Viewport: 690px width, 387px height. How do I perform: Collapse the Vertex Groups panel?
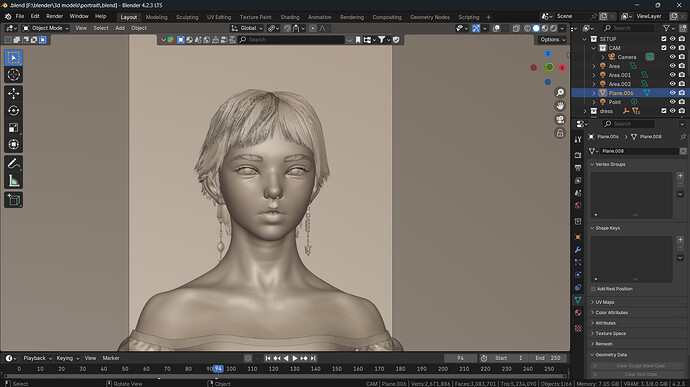click(610, 164)
